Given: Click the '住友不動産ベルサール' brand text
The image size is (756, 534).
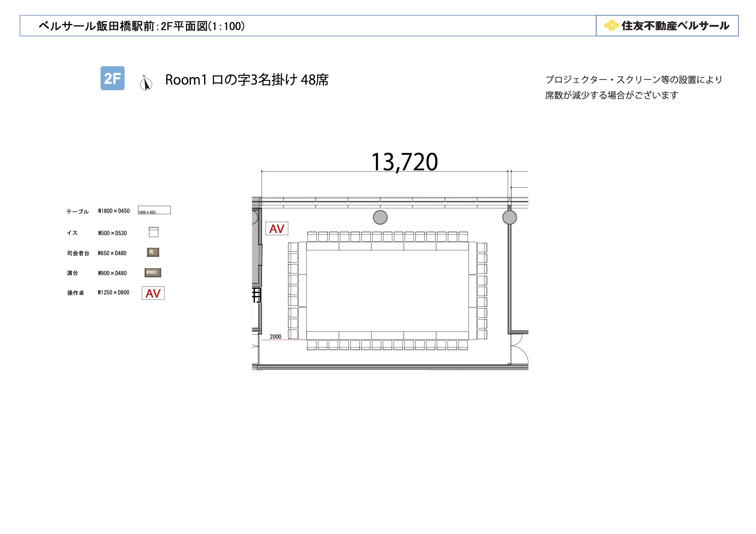Looking at the screenshot, I should (x=675, y=26).
